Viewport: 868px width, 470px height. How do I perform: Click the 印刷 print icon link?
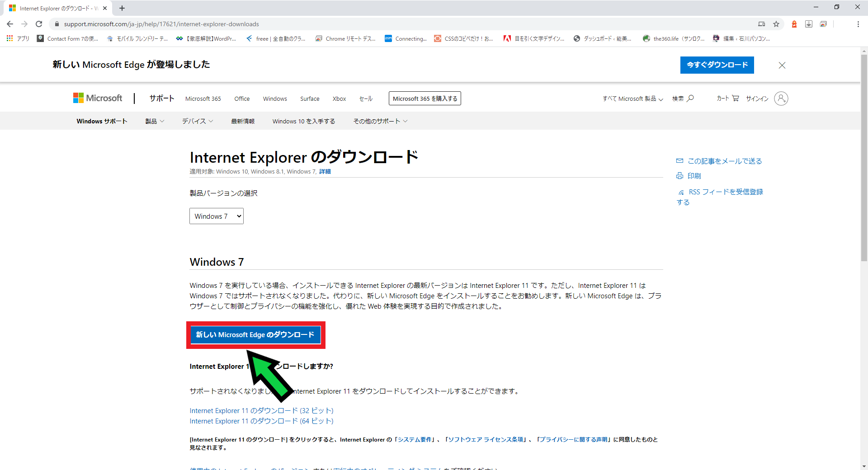pyautogui.click(x=689, y=176)
